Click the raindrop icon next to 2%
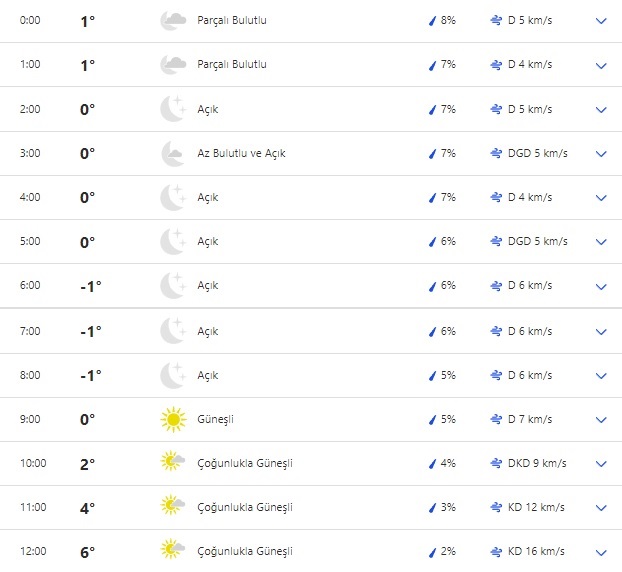622x572 pixels. [432, 552]
